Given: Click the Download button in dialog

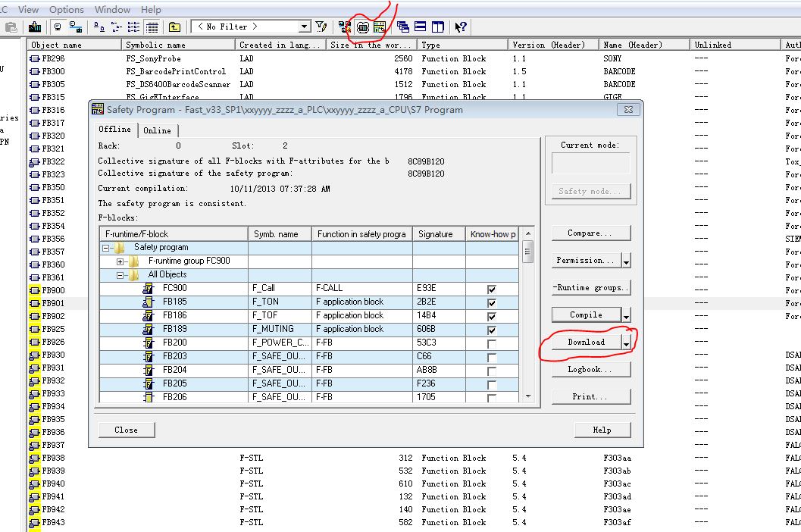Looking at the screenshot, I should click(x=587, y=343).
